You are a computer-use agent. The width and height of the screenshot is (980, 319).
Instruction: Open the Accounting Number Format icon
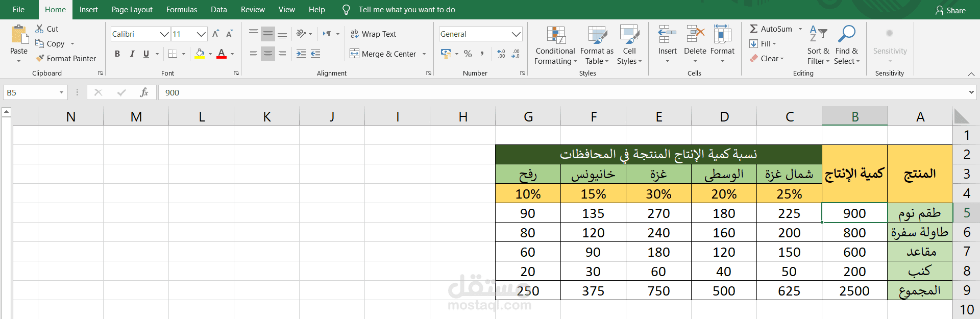click(x=446, y=54)
